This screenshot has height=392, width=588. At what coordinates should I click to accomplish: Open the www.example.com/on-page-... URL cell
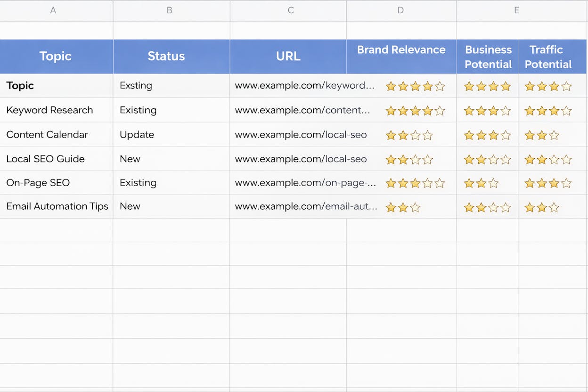coord(305,183)
